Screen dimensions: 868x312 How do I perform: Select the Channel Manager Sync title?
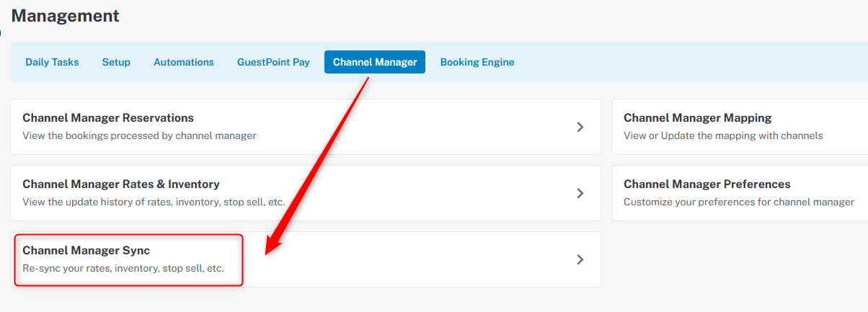tap(86, 250)
